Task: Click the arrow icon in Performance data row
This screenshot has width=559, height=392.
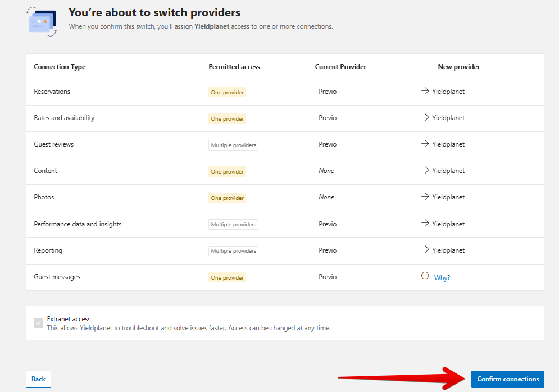Action: click(x=425, y=223)
